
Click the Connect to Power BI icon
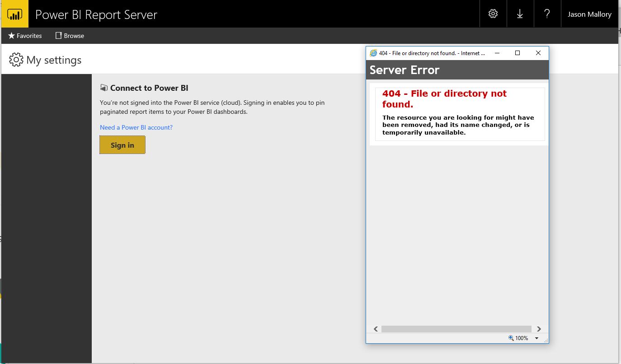104,88
